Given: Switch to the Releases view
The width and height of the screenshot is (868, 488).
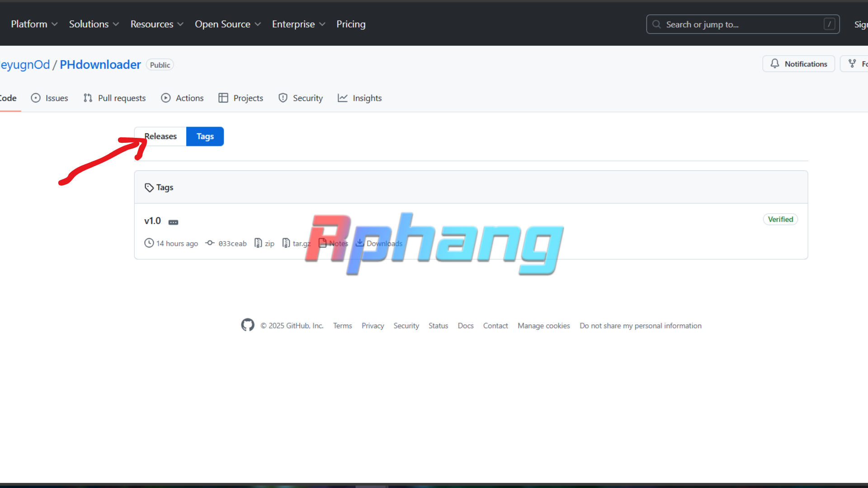Looking at the screenshot, I should (x=160, y=136).
